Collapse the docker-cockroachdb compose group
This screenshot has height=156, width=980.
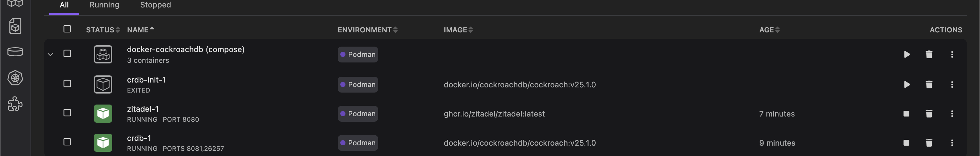[50, 55]
